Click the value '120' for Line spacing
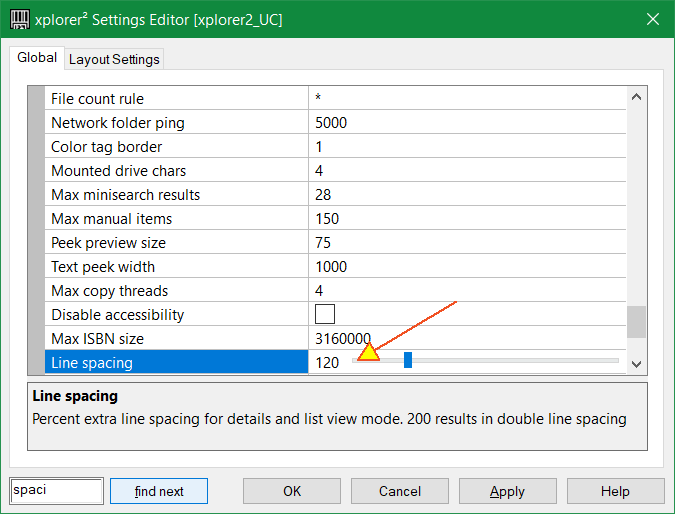The height and width of the screenshot is (514, 675). coord(327,363)
